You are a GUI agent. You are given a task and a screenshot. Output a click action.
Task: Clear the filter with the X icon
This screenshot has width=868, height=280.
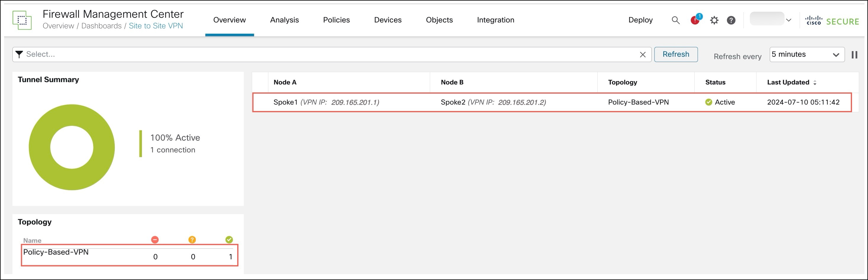(643, 55)
